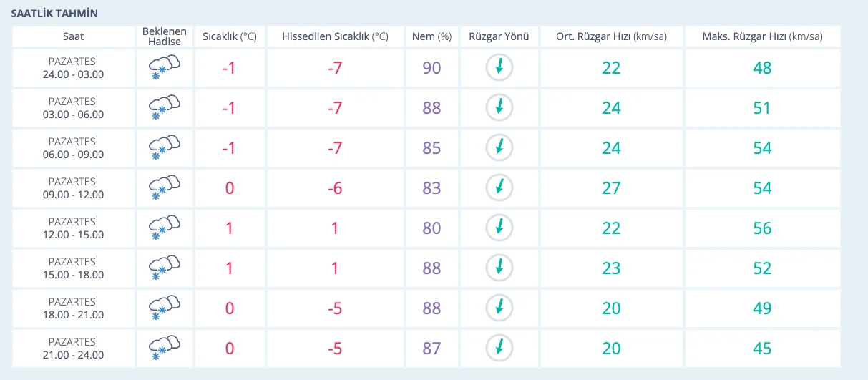Click the snow cloud icon for 09.00 - 12.00
Image resolution: width=868 pixels, height=380 pixels.
(164, 188)
